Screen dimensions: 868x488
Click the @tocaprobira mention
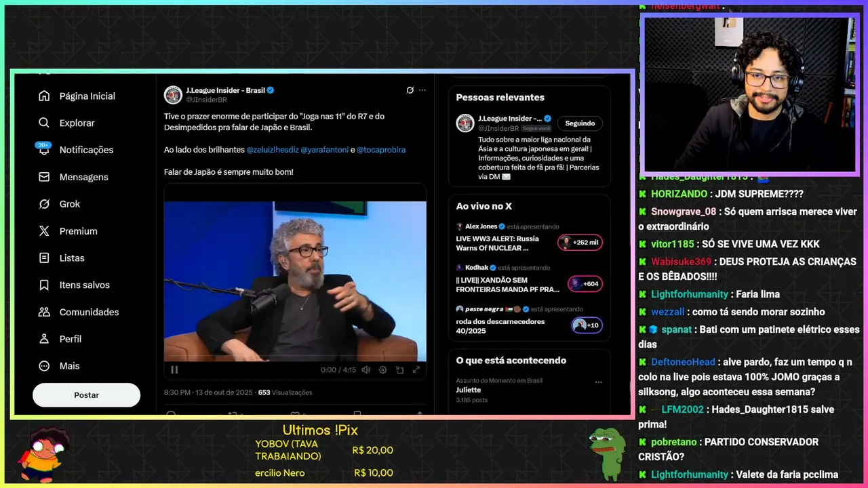coord(381,150)
